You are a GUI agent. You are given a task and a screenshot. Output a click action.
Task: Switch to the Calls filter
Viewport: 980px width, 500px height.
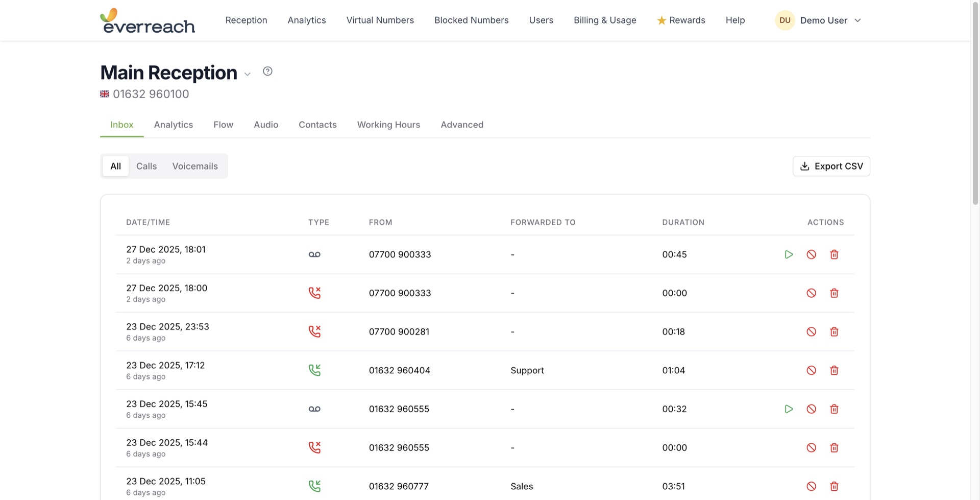tap(146, 166)
